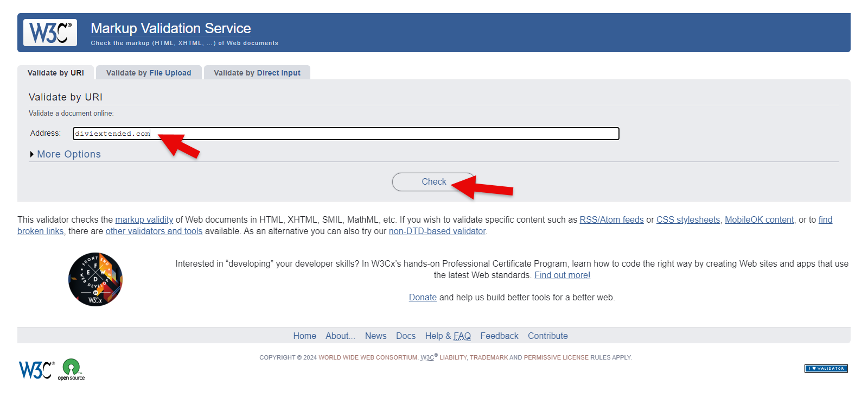Viewport: 868px width, 403px height.
Task: Click the W3C logo in header
Action: point(50,33)
